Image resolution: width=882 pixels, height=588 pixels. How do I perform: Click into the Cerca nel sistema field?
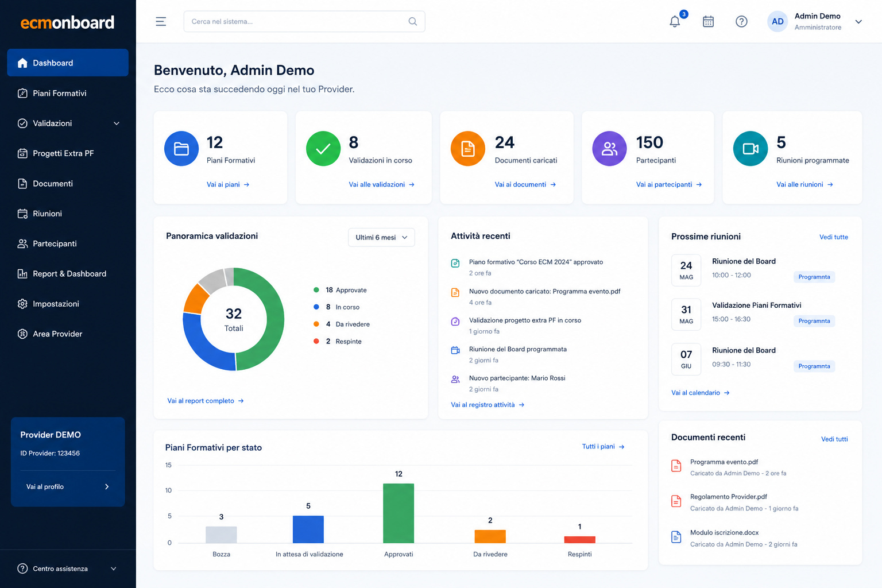pyautogui.click(x=304, y=22)
